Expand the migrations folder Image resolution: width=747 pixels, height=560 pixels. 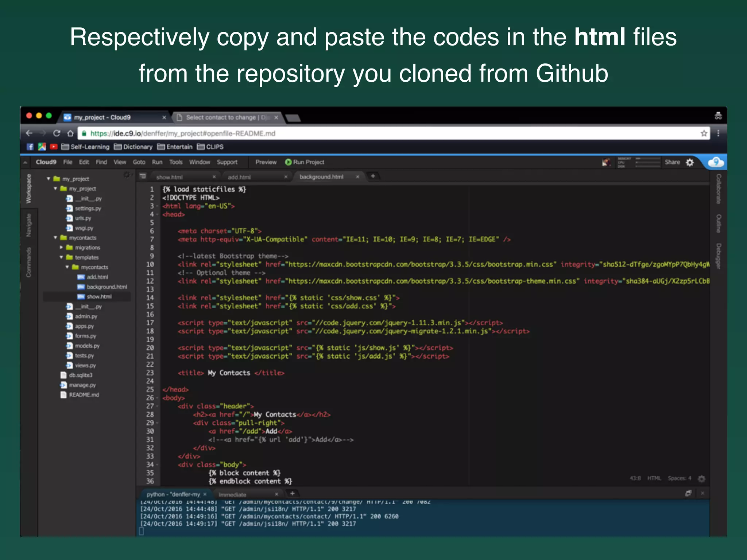tap(61, 248)
